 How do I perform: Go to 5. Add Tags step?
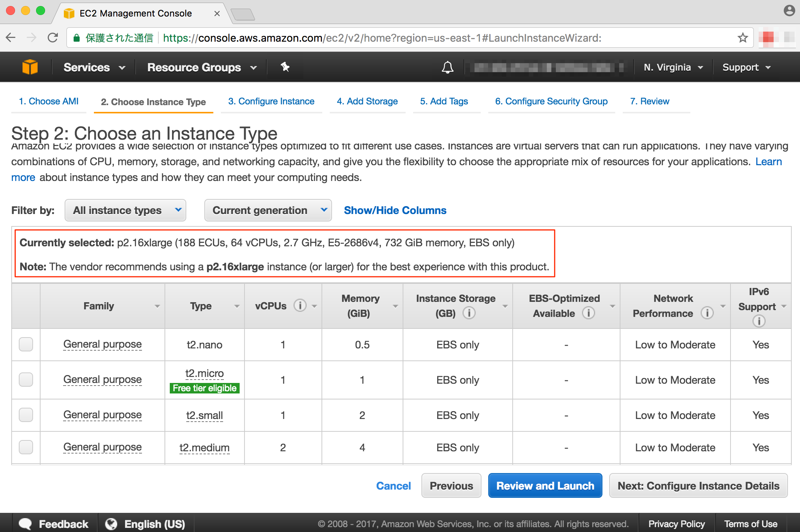[x=444, y=101]
